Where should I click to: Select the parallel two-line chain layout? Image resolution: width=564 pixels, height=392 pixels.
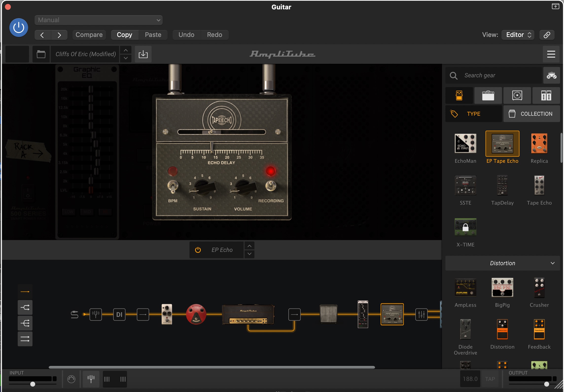25,339
